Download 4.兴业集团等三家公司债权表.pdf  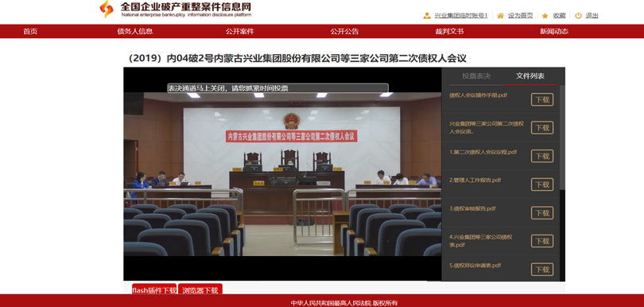click(542, 241)
